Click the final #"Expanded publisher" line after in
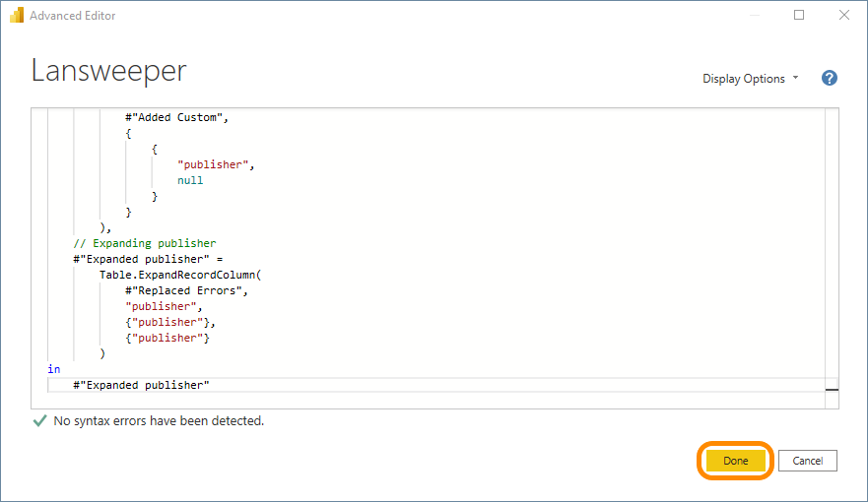The width and height of the screenshot is (868, 502). coord(141,385)
